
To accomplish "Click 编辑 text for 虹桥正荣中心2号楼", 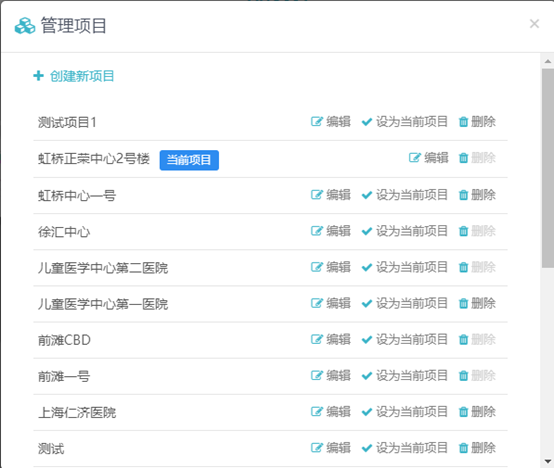I will [436, 158].
